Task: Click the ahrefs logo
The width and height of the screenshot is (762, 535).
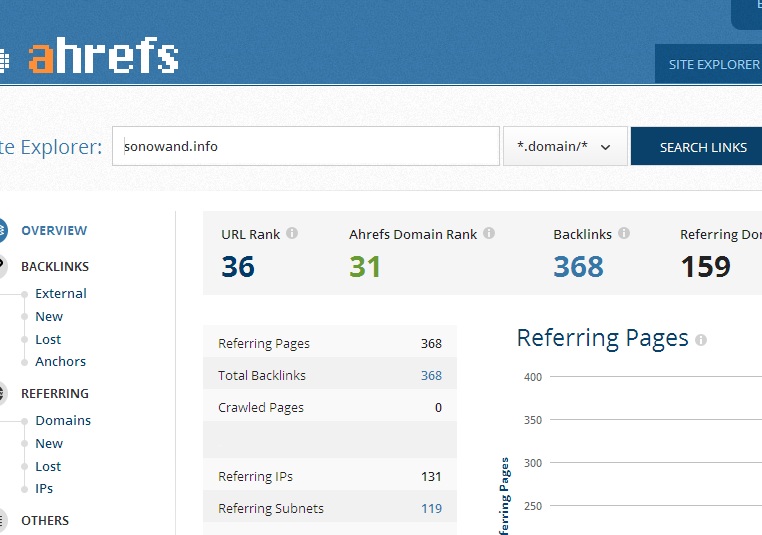Action: (x=103, y=56)
